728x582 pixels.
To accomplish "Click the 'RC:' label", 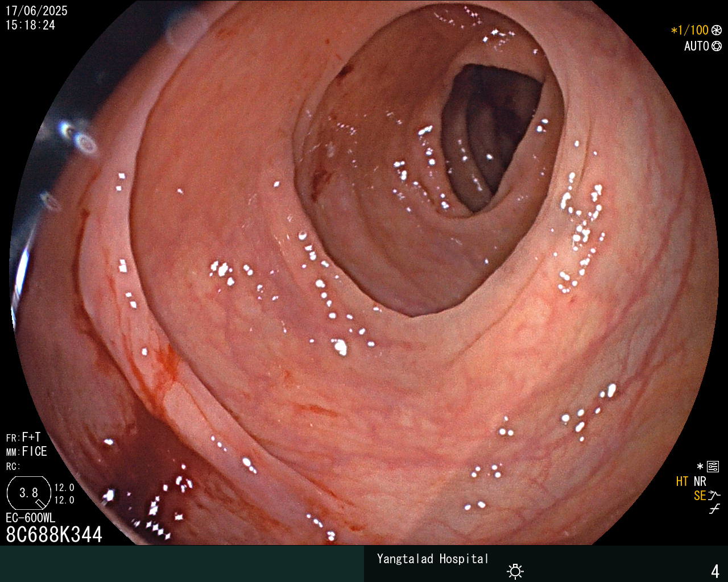I will click(x=13, y=466).
